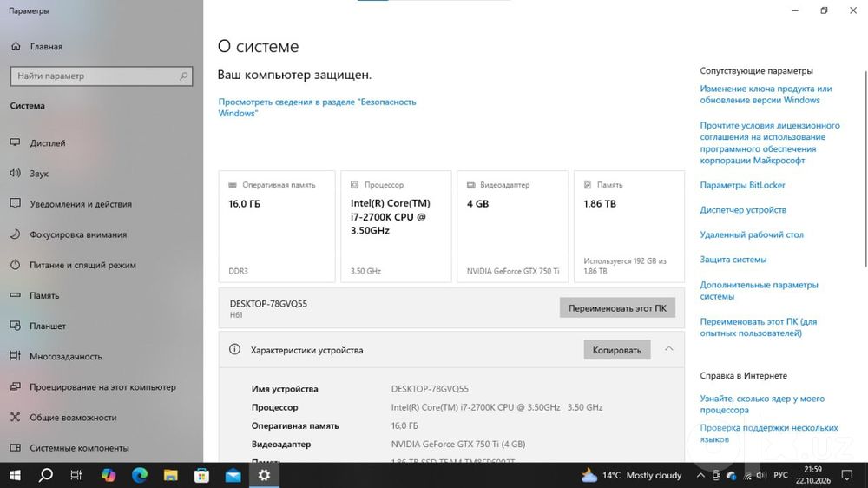This screenshot has width=868, height=488.
Task: Click the Переименовать этот ПК button
Action: click(x=617, y=308)
